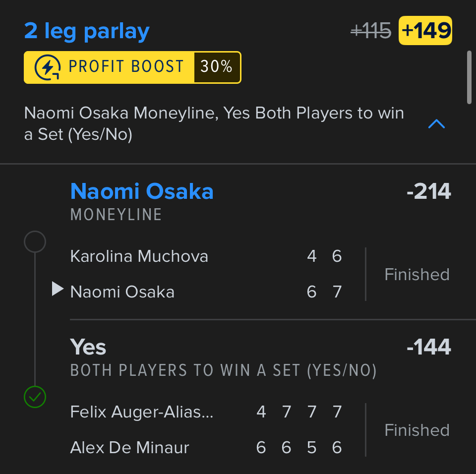
Task: Click the Both Players to Win a Set label
Action: (223, 370)
